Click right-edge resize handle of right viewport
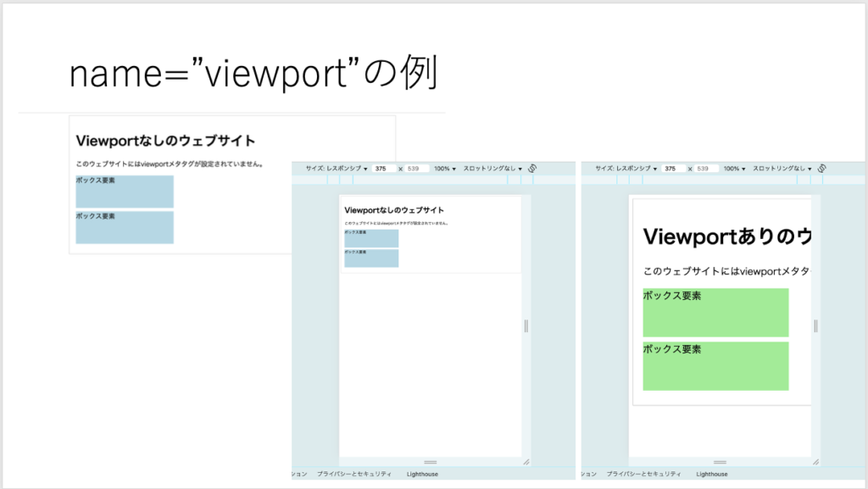The width and height of the screenshot is (868, 489). [x=815, y=325]
